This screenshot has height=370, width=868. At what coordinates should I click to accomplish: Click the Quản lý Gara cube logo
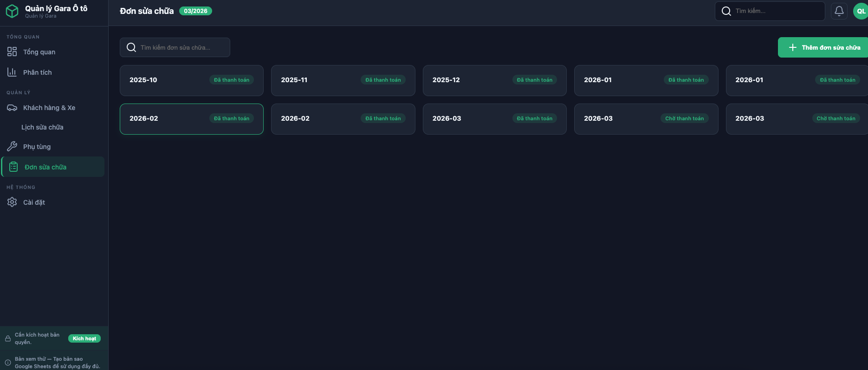coord(12,11)
